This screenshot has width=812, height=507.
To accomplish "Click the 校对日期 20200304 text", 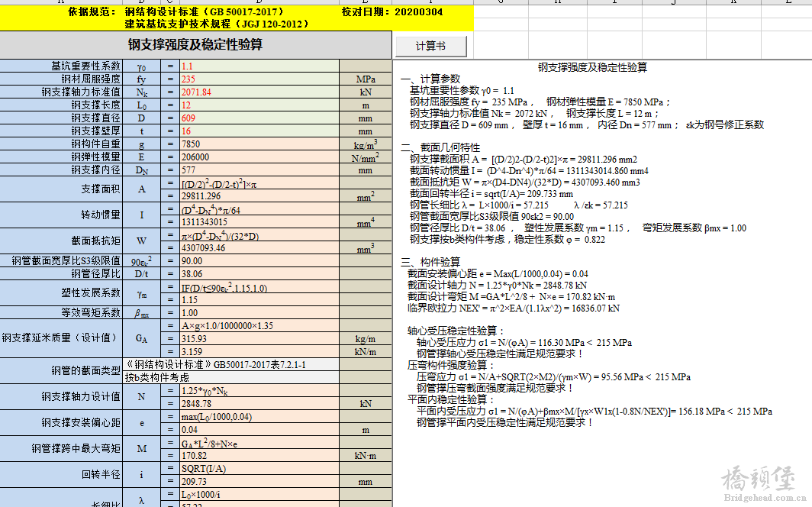I will click(392, 12).
